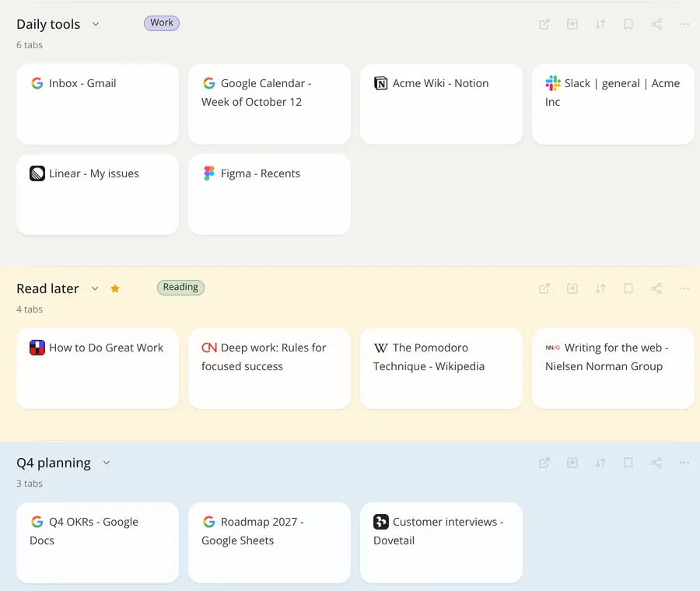The height and width of the screenshot is (591, 700).
Task: Open the Q4 OKRs - Google Docs card
Action: click(x=98, y=542)
